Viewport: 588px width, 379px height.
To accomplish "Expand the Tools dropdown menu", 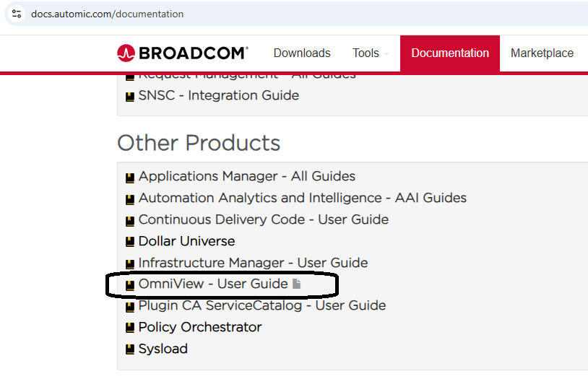I will [x=370, y=53].
